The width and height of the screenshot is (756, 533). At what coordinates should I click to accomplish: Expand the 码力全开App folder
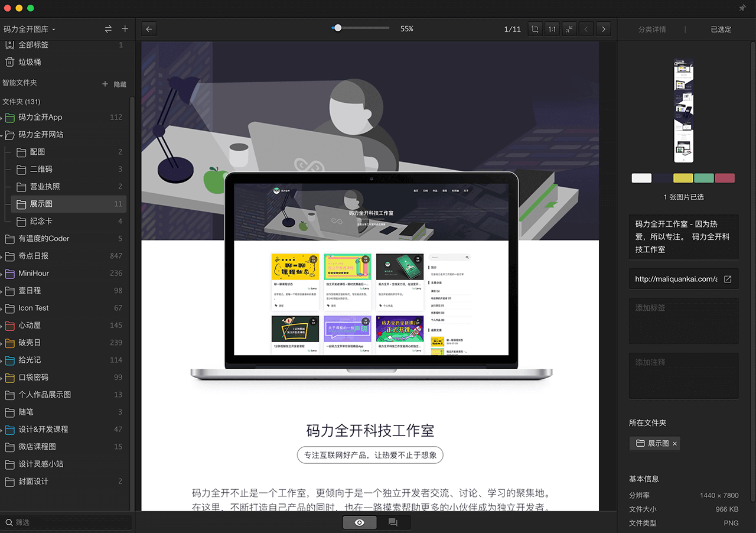[2, 118]
